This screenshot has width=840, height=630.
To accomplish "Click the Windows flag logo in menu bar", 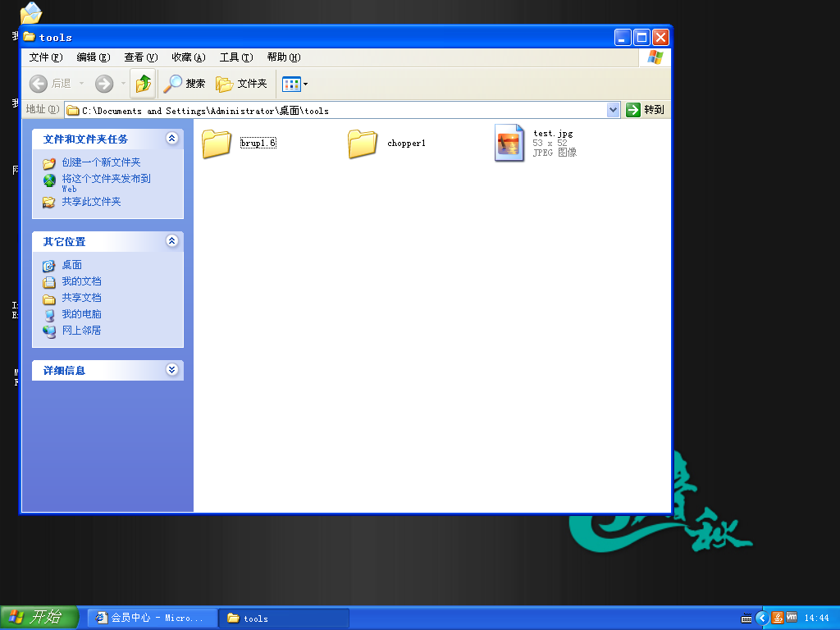I will tap(655, 57).
